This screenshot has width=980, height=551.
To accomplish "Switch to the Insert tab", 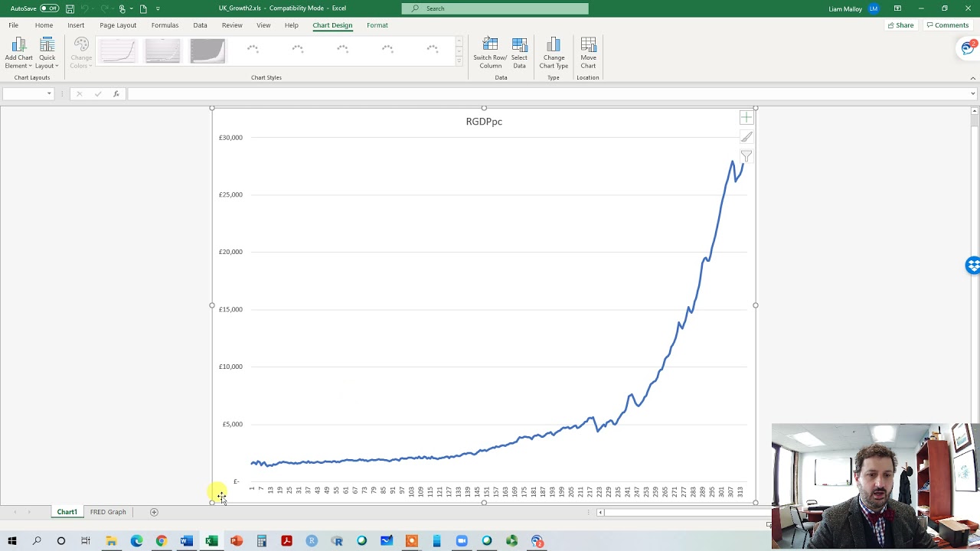I will tap(76, 25).
